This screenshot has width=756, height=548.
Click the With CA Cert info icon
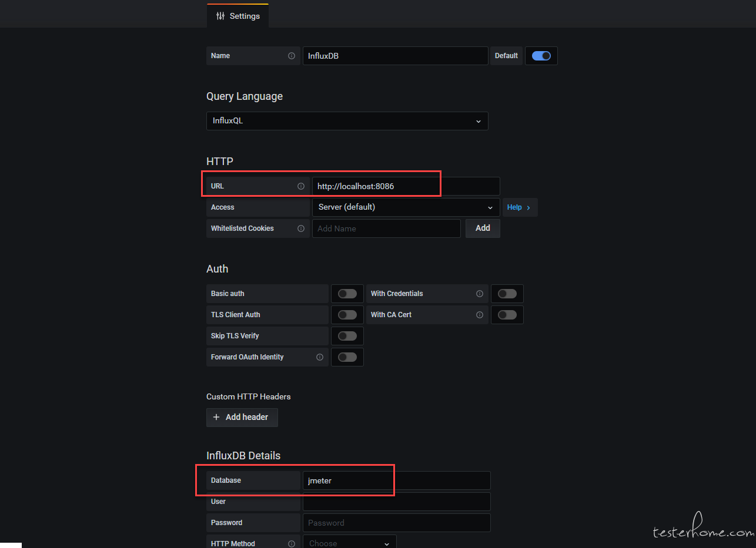[480, 315]
